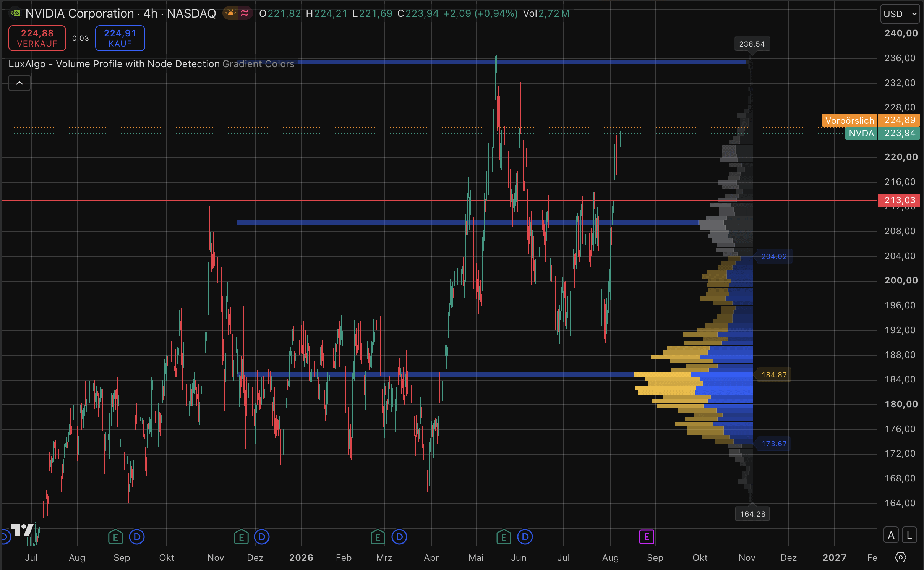Click the green NVDA 223,94 price label
Viewport: 924px width, 570px height.
(883, 133)
